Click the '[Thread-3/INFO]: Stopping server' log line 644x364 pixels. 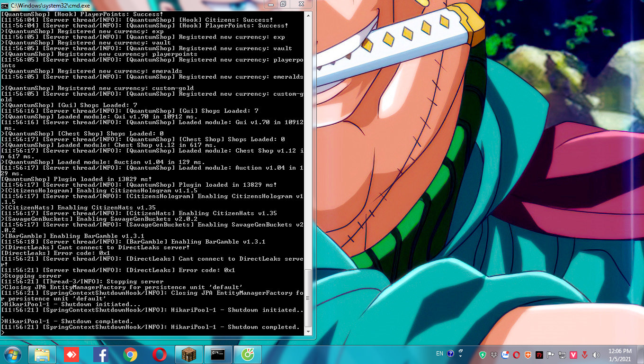82,282
